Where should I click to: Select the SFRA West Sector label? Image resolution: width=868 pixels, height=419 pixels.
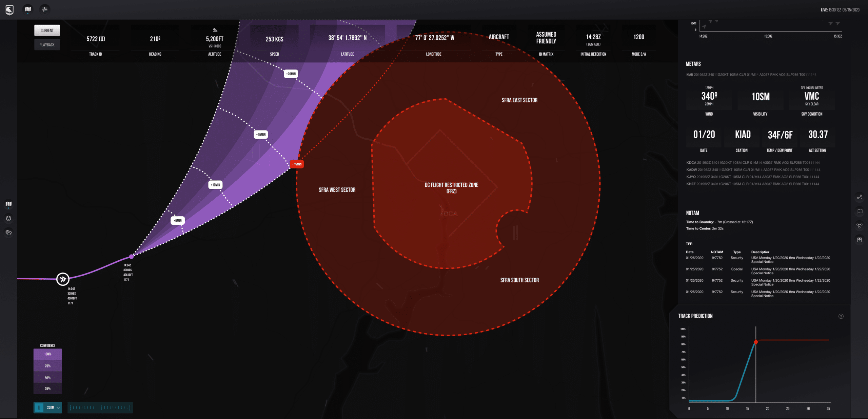pyautogui.click(x=337, y=190)
